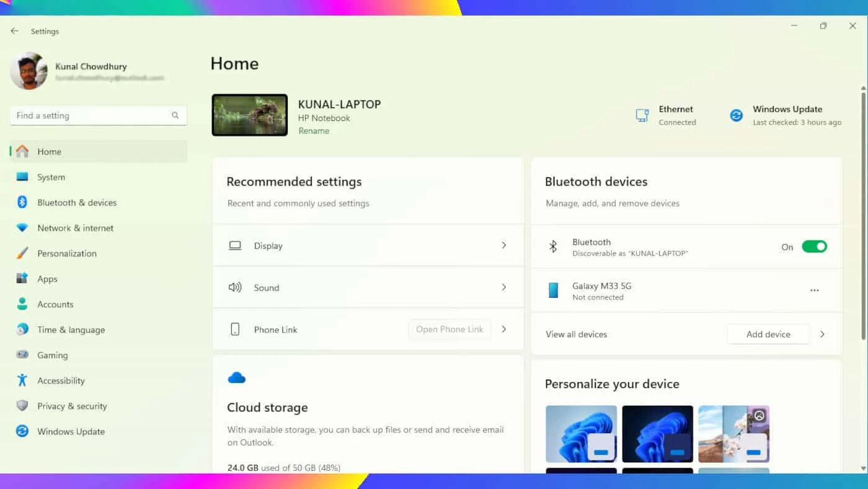Click the Apps sidebar icon
Image resolution: width=868 pixels, height=489 pixels.
coord(22,279)
